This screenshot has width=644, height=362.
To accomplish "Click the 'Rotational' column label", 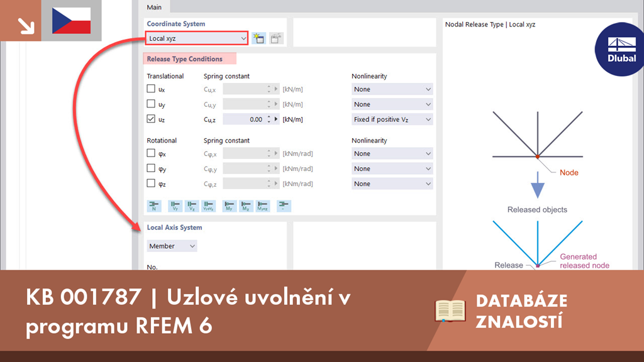I will (162, 140).
